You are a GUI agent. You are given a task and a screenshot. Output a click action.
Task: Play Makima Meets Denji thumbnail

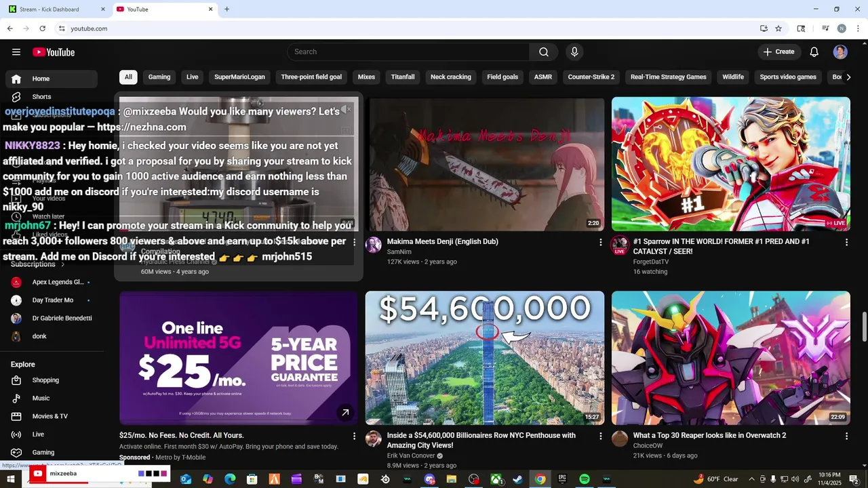(485, 164)
